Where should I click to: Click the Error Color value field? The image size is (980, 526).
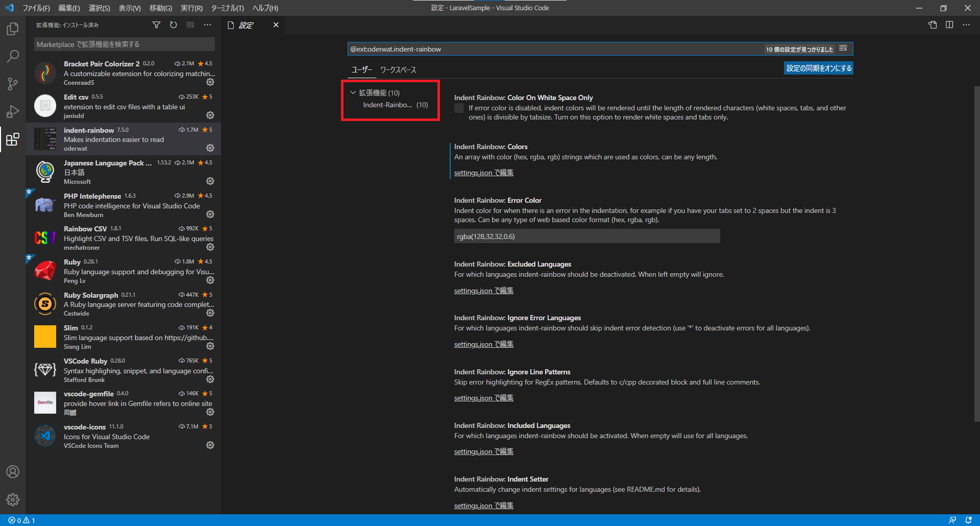(x=587, y=236)
